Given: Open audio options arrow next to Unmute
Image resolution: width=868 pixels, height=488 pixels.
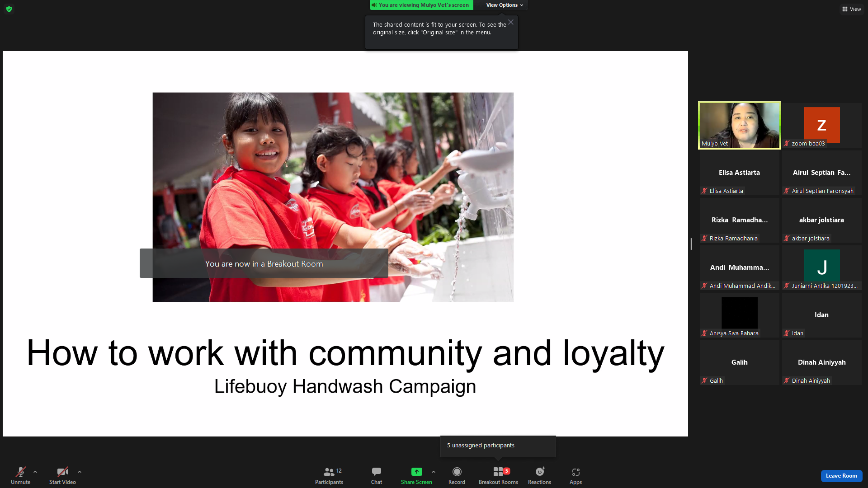Looking at the screenshot, I should click(x=35, y=472).
